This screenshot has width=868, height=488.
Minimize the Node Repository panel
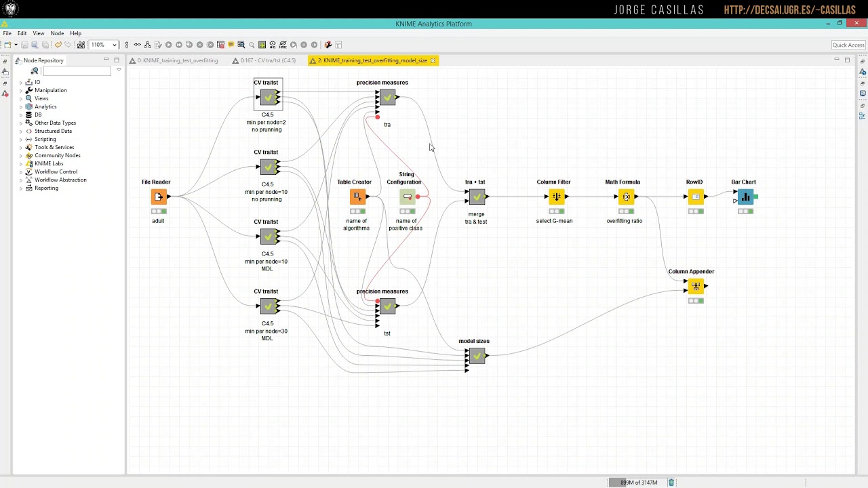(106, 60)
